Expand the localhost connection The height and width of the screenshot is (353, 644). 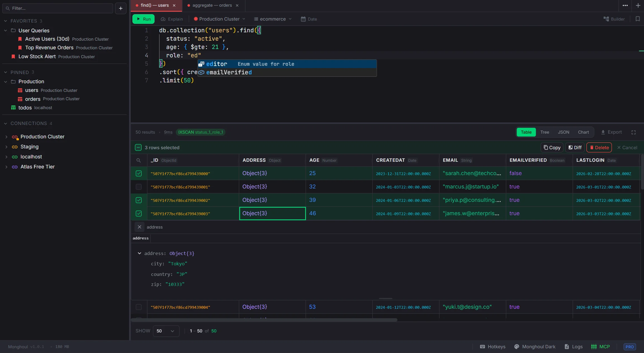pos(6,157)
